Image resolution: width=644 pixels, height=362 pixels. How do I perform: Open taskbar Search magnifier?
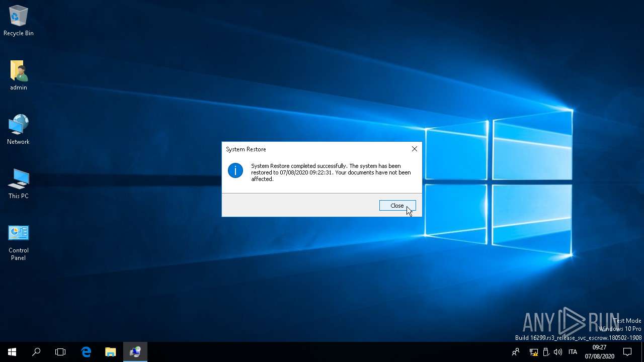36,352
